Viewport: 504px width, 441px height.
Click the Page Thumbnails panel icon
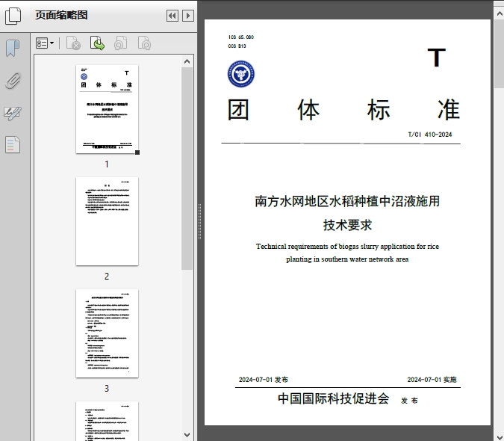click(x=13, y=15)
